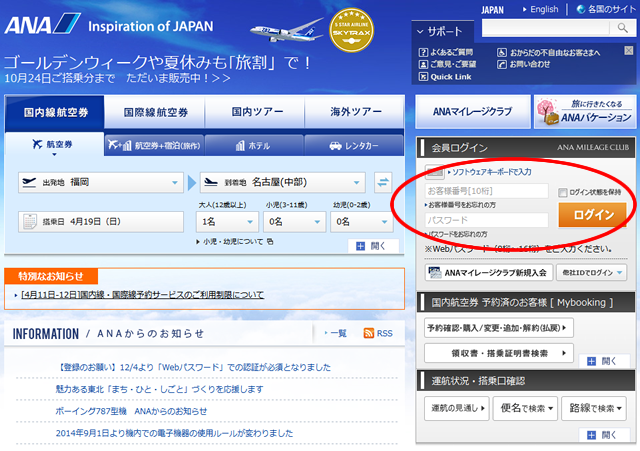Select the 国際線航空券 tab

tap(155, 112)
